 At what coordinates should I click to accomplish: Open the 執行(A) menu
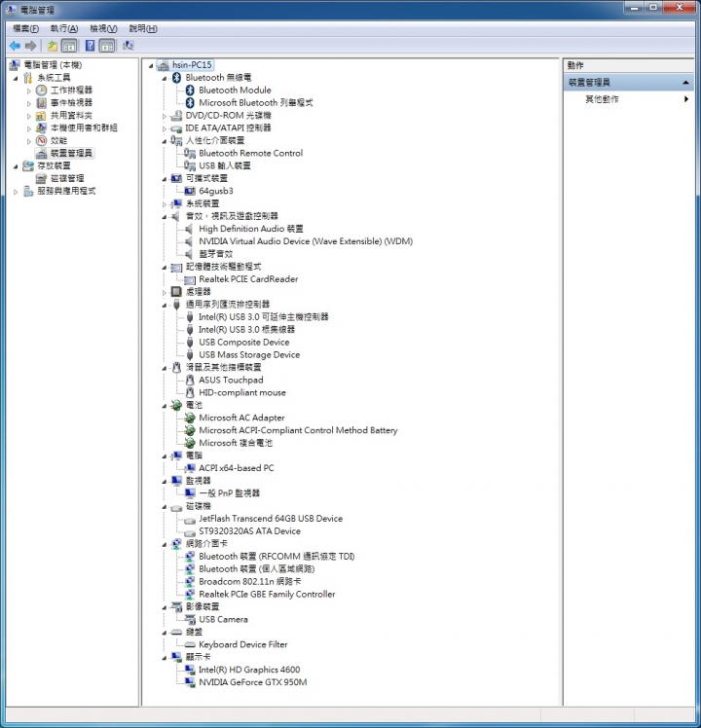(x=64, y=29)
